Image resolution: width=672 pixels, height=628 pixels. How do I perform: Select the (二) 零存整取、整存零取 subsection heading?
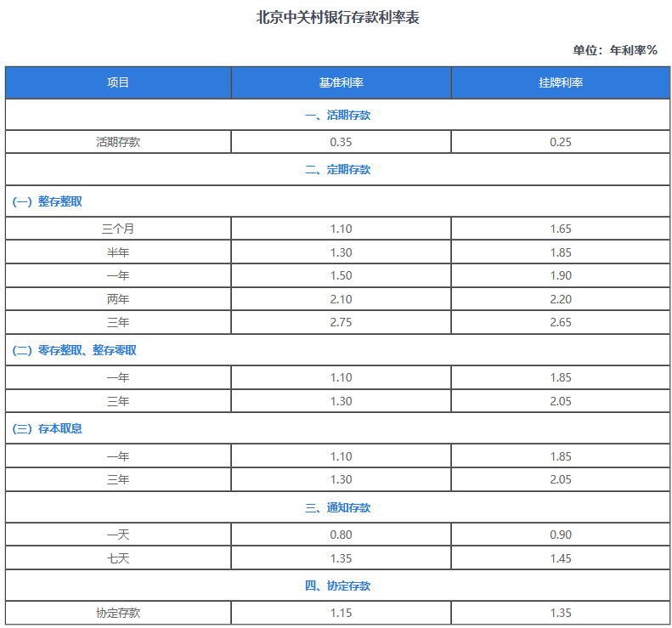click(x=74, y=350)
